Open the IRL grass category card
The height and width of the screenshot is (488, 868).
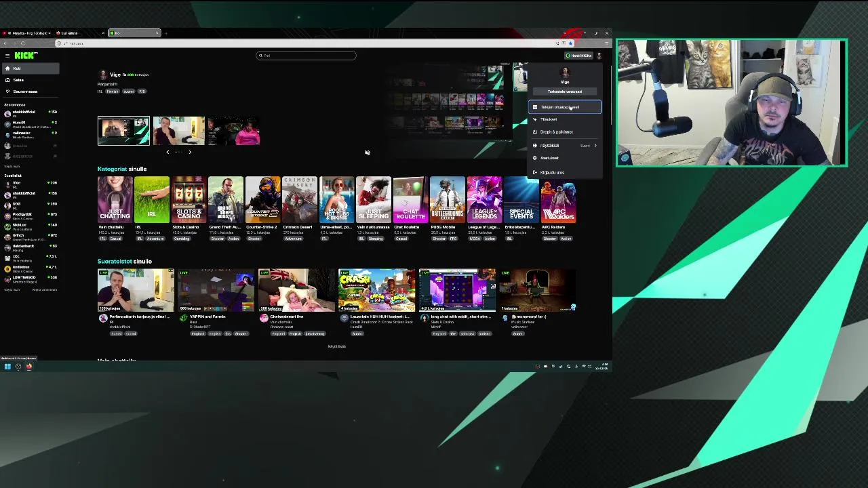tap(152, 199)
